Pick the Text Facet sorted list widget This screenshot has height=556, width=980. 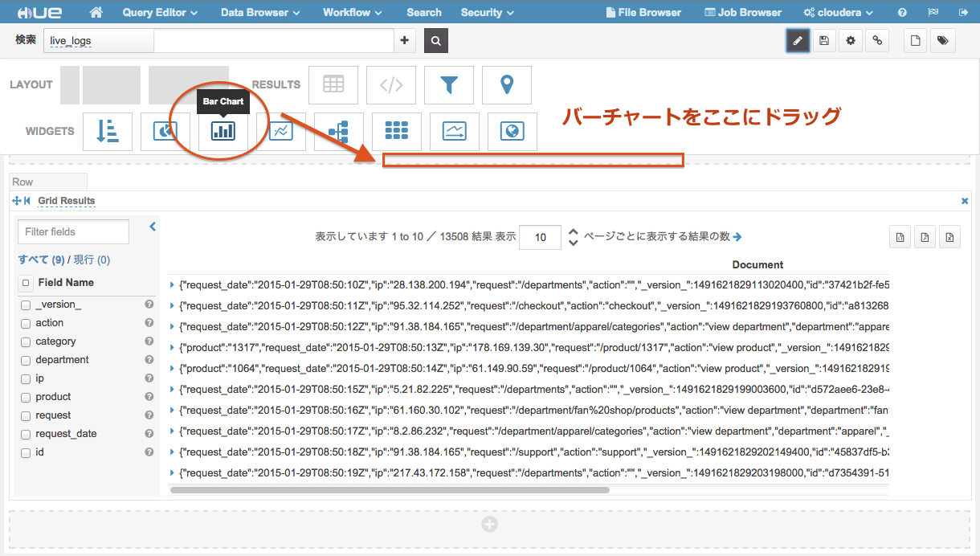[x=108, y=131]
